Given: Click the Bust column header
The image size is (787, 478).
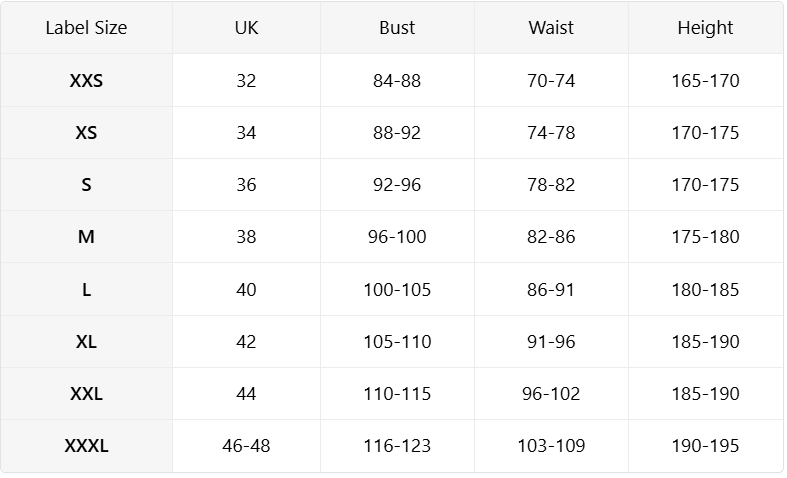Looking at the screenshot, I should pyautogui.click(x=397, y=28).
